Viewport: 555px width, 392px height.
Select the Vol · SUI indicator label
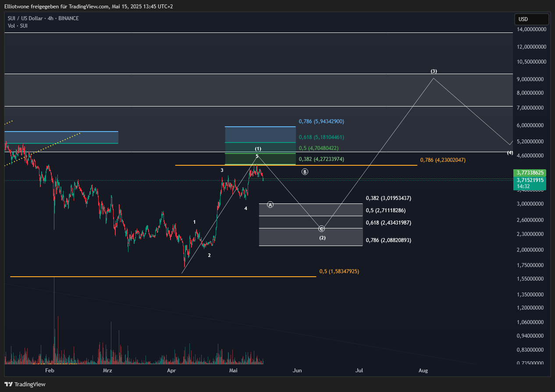point(18,26)
